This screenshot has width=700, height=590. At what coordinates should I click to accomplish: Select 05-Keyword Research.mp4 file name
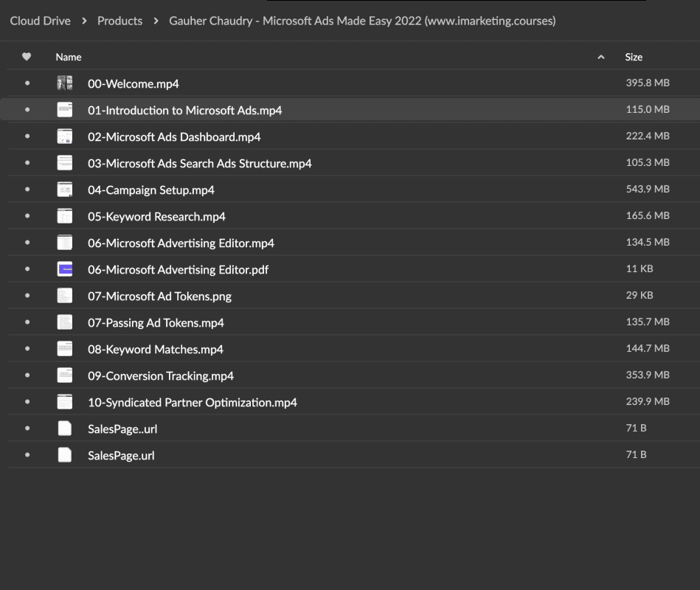coord(156,216)
